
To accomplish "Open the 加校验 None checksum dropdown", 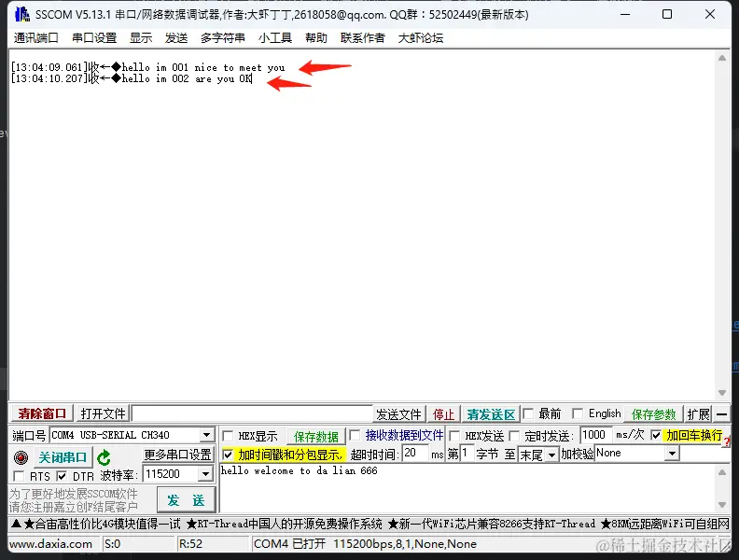I will (672, 454).
